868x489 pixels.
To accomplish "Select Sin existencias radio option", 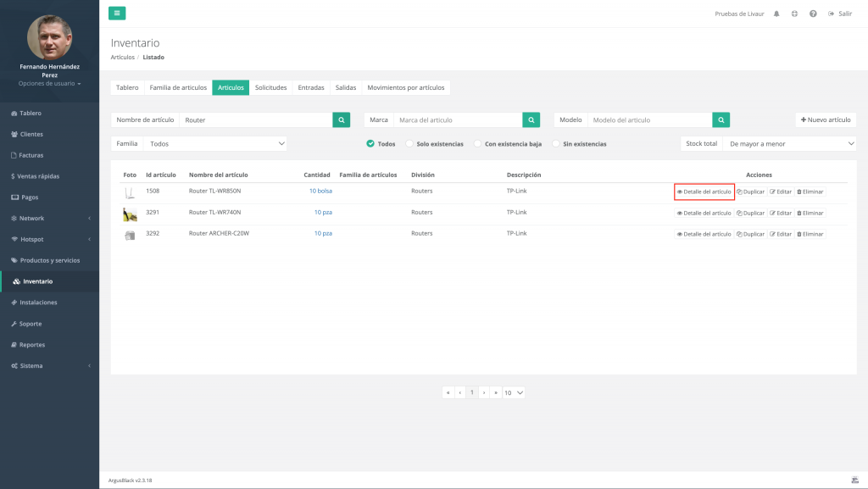I will coord(556,144).
